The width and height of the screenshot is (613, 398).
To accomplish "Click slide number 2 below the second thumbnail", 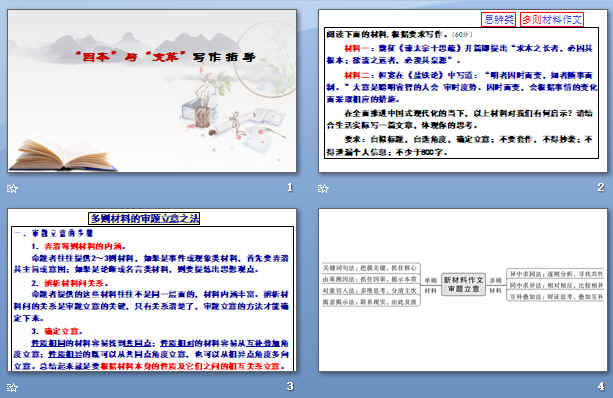I will tap(601, 187).
